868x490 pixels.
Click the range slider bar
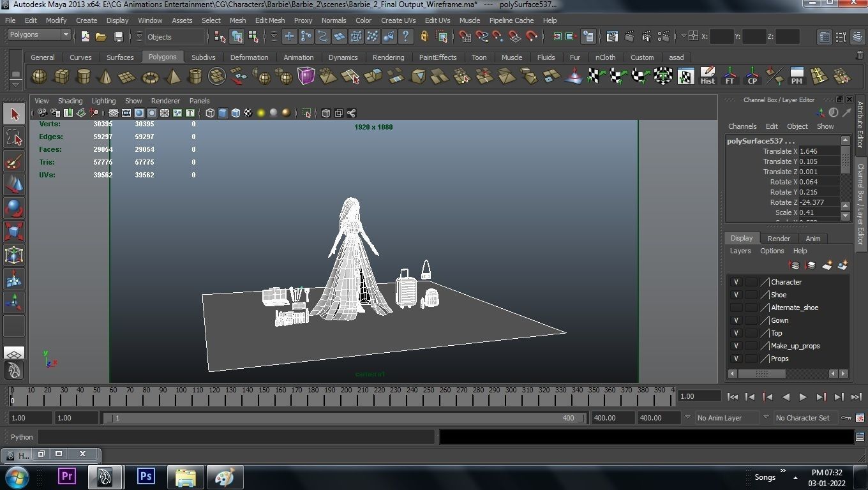click(345, 418)
